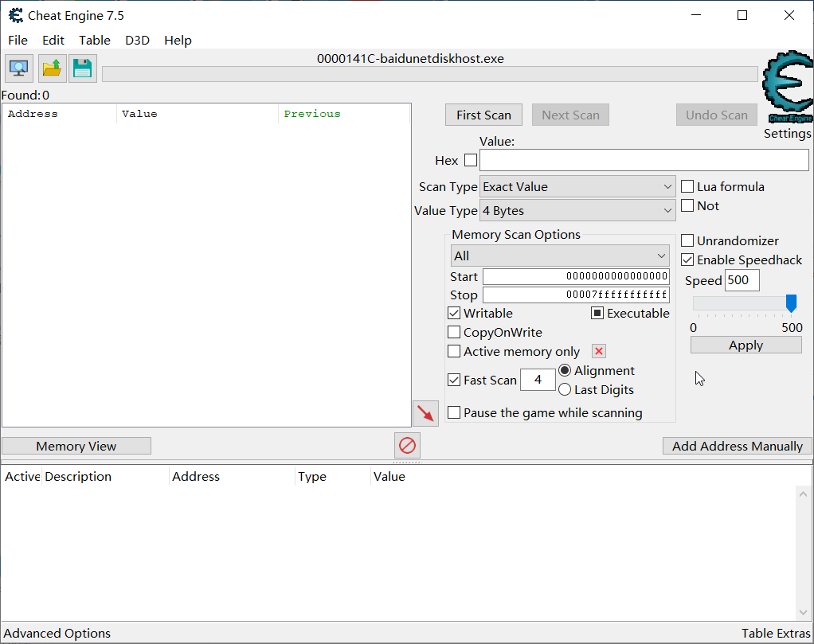Save the table via floppy disk icon
This screenshot has width=814, height=644.
(83, 68)
